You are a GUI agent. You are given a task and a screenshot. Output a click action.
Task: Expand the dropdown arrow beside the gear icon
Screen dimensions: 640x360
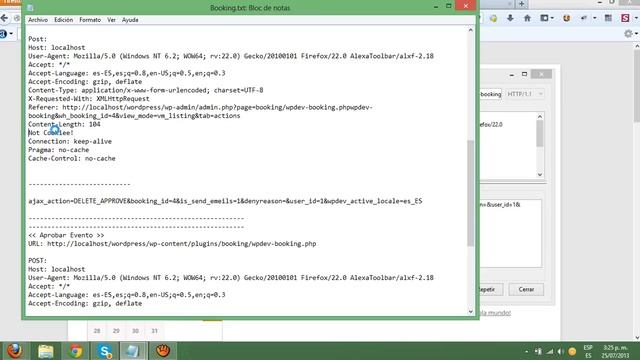pyautogui.click(x=637, y=34)
